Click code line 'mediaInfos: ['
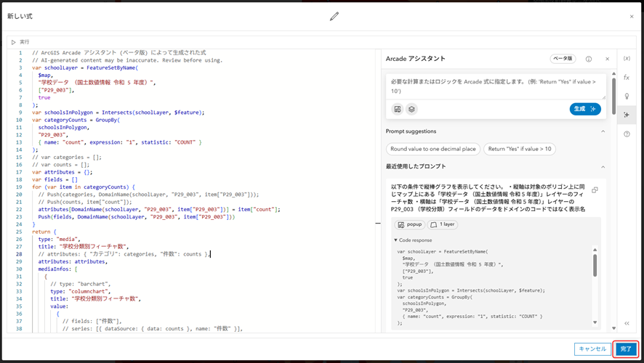The width and height of the screenshot is (644, 363). tap(58, 269)
